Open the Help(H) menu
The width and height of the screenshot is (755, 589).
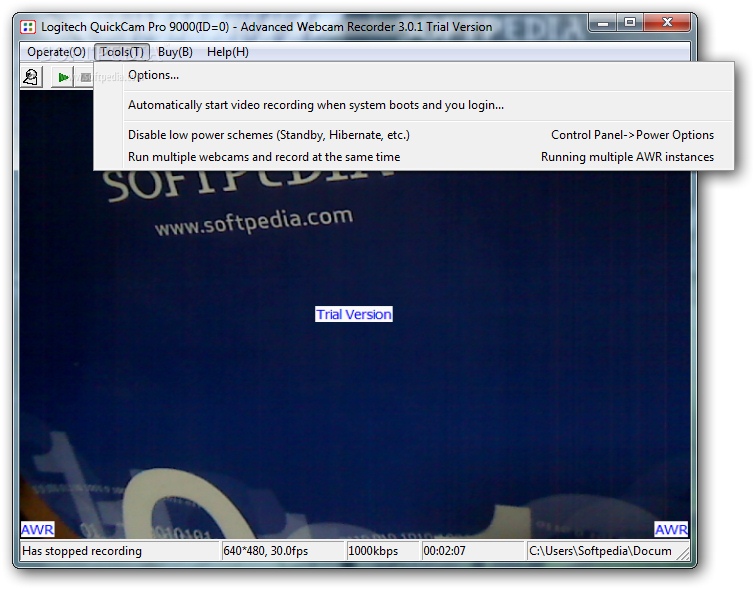pos(227,52)
